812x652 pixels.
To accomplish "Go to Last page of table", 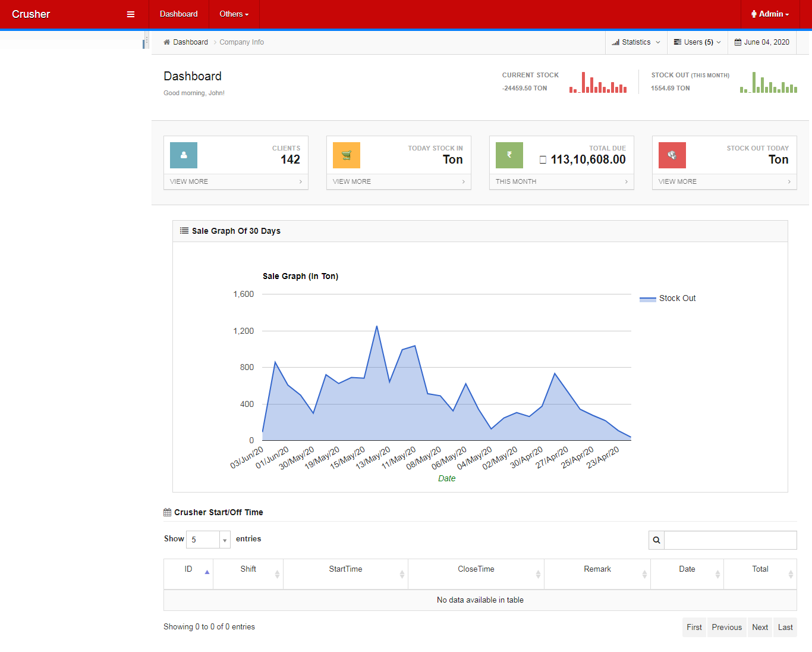I will (x=785, y=628).
